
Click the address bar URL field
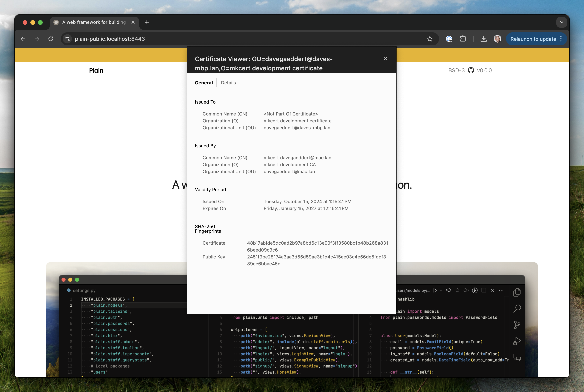(x=225, y=39)
